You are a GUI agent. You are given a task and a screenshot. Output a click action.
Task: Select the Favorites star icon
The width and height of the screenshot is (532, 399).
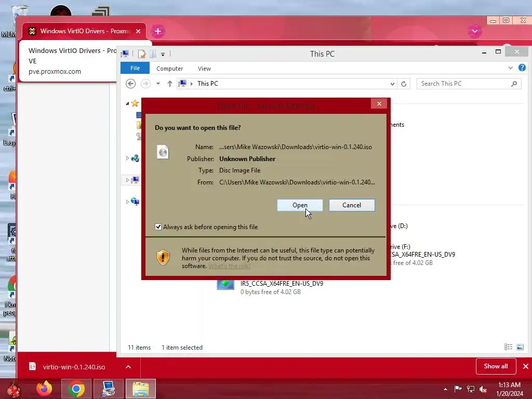coord(135,103)
